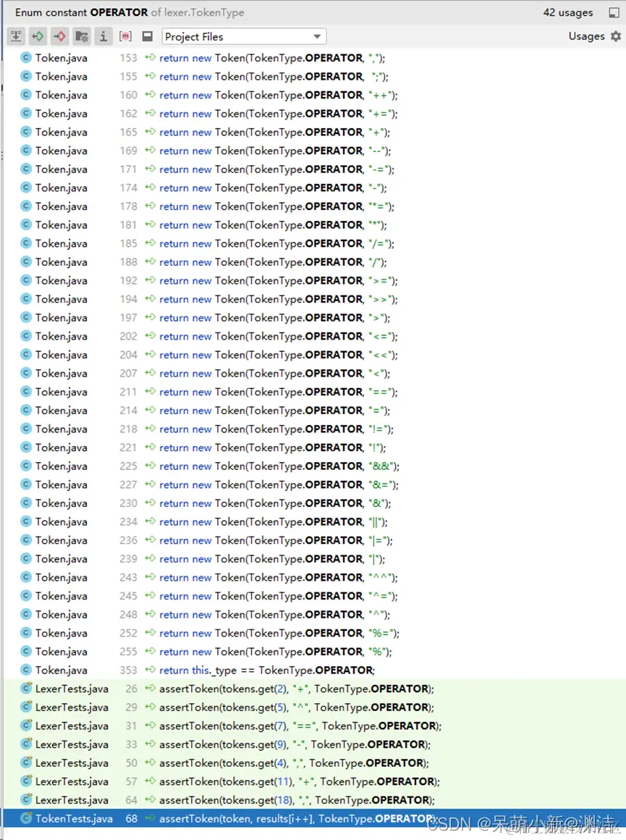Click the green usage arrow icon on line 155
Screen dimensions: 626x840
pyautogui.click(x=151, y=76)
